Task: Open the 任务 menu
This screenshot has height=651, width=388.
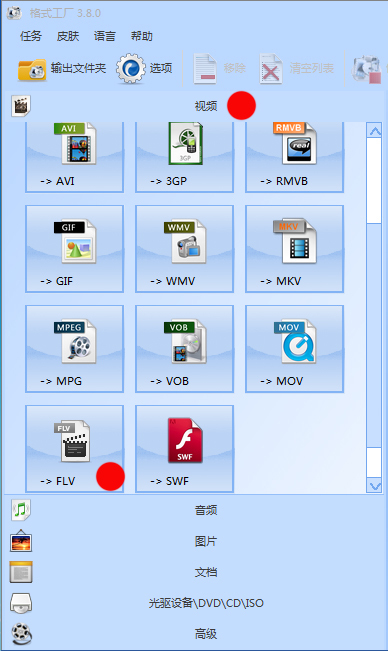Action: click(31, 36)
